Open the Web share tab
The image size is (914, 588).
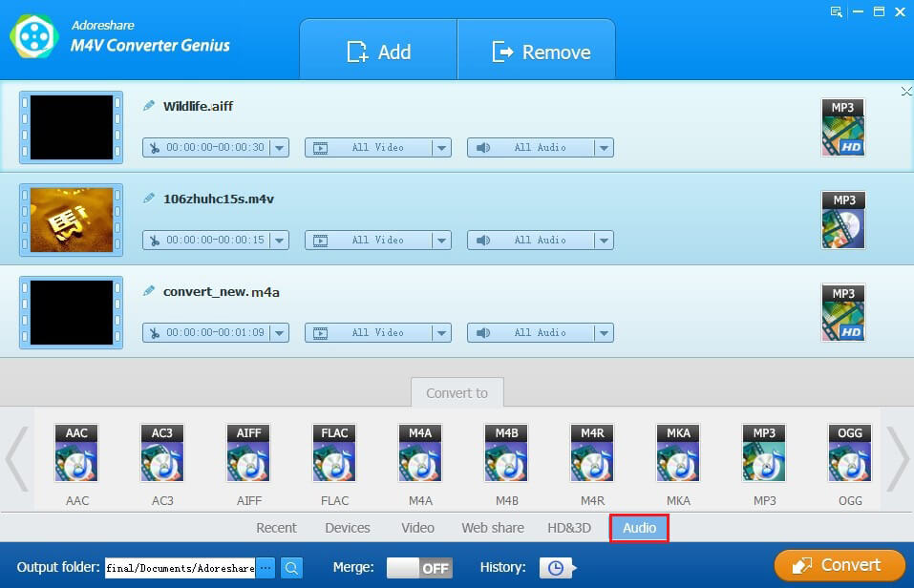pyautogui.click(x=493, y=528)
